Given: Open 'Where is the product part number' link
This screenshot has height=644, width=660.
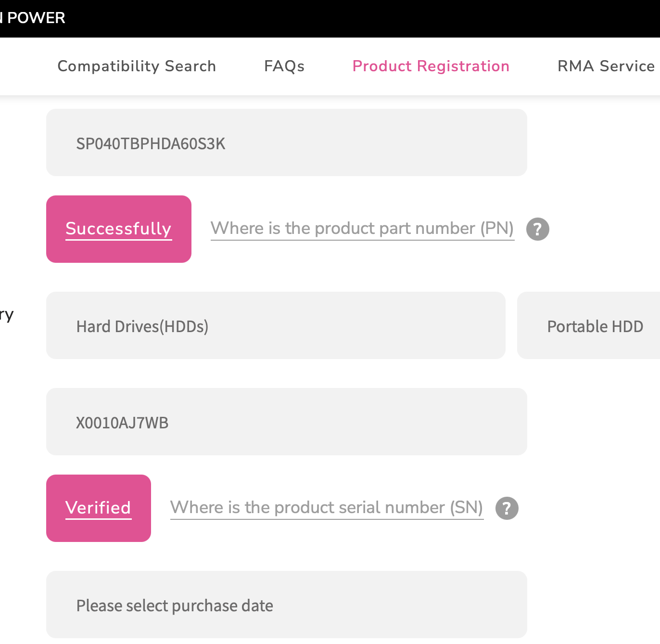Looking at the screenshot, I should [x=362, y=229].
